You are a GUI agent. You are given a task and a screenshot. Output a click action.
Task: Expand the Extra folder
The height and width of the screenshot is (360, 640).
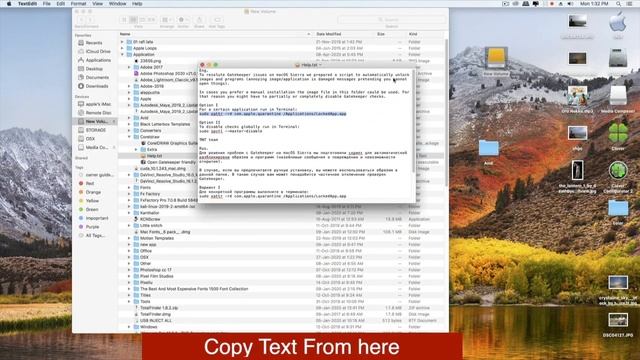(x=136, y=149)
